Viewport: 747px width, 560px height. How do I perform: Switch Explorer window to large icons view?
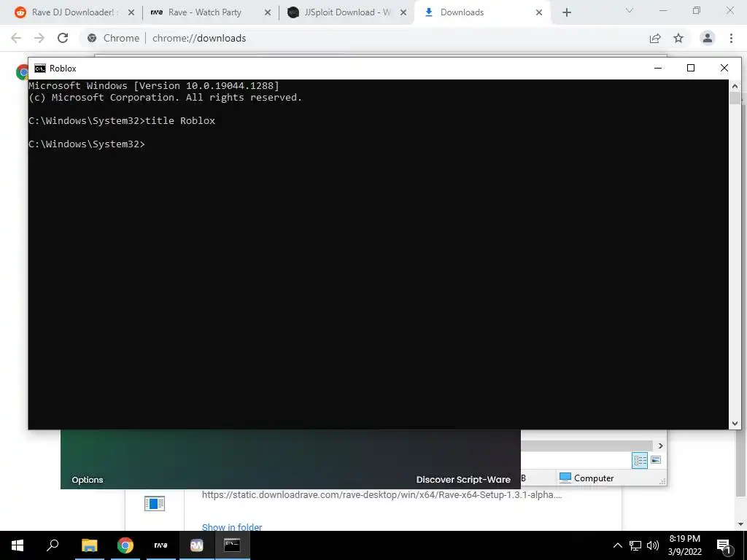[656, 460]
